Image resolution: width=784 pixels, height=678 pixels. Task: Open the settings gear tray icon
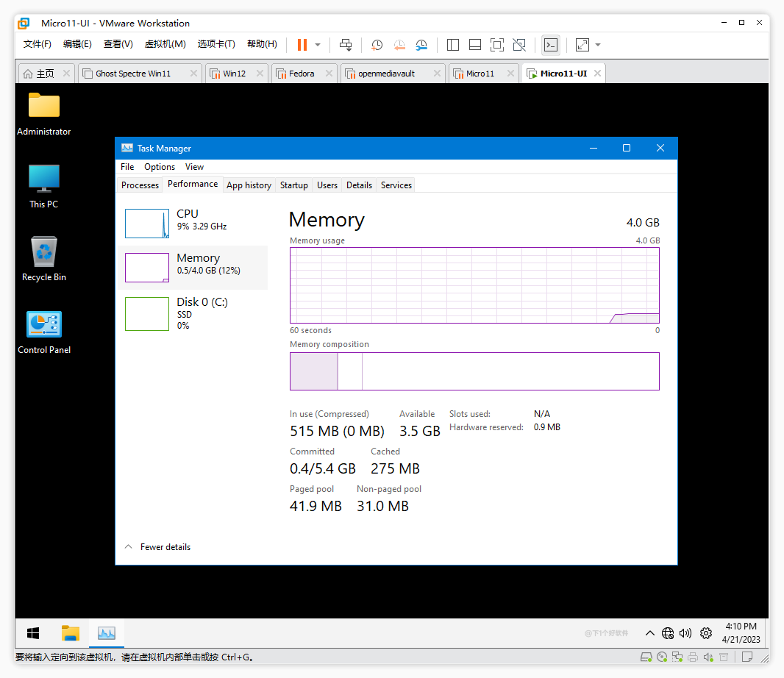click(706, 633)
